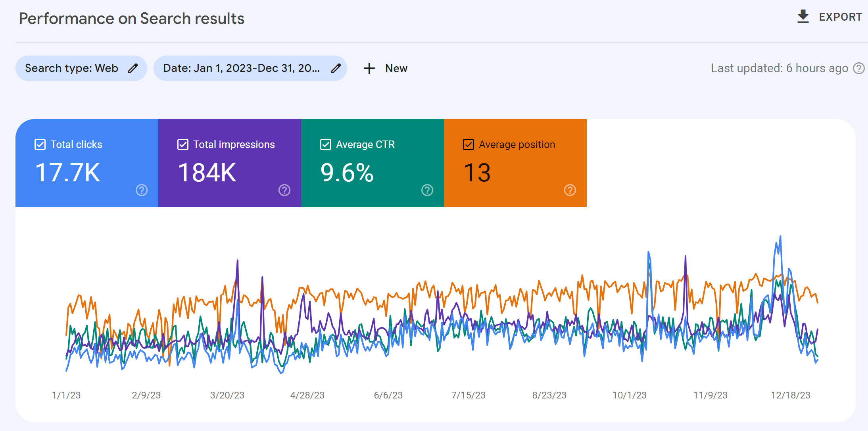
Task: Click the EXPORT button label
Action: tap(840, 17)
